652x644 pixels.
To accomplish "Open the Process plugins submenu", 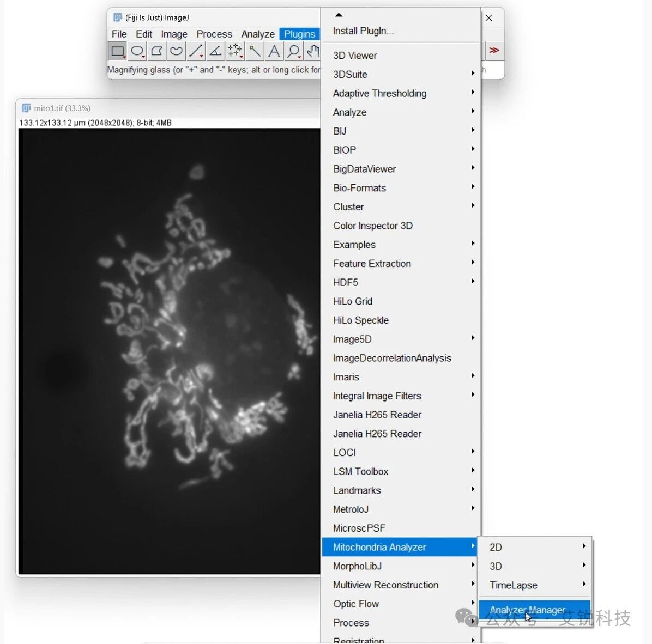I will pos(401,622).
